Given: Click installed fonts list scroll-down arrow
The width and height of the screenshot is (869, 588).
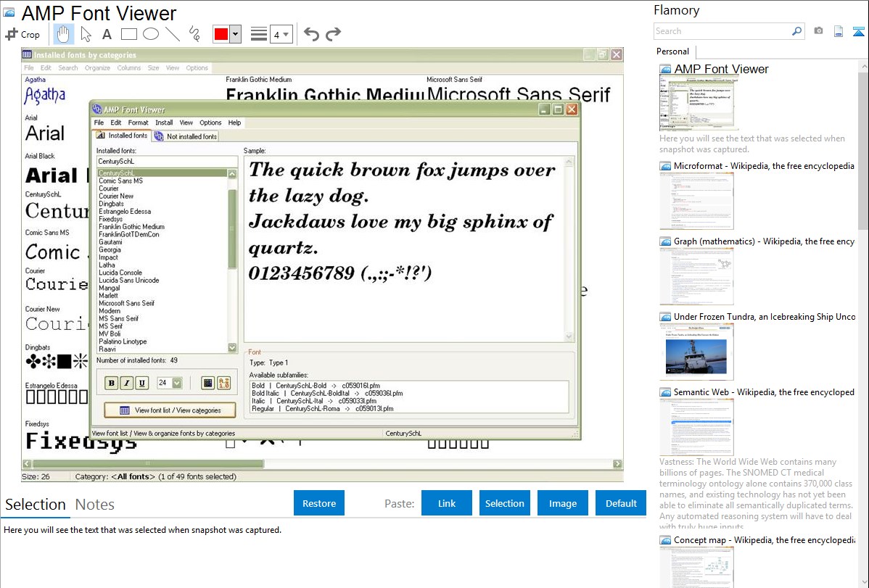Looking at the screenshot, I should coord(232,347).
